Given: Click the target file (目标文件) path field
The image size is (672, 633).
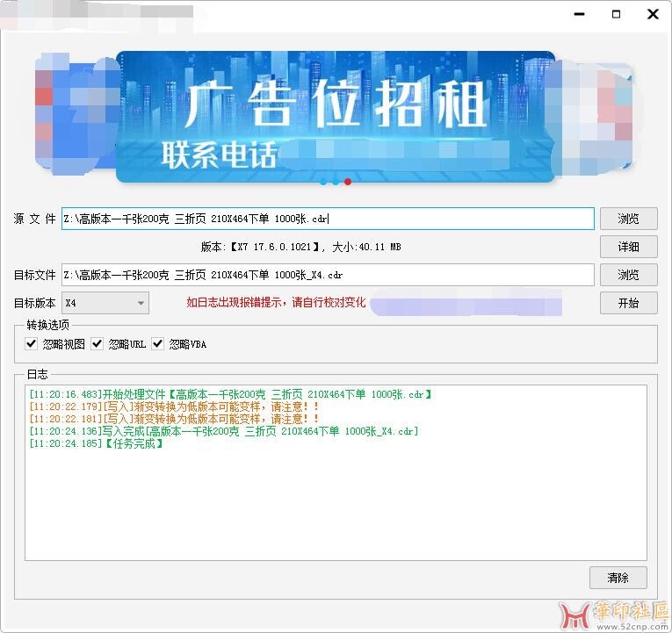Looking at the screenshot, I should click(x=328, y=275).
